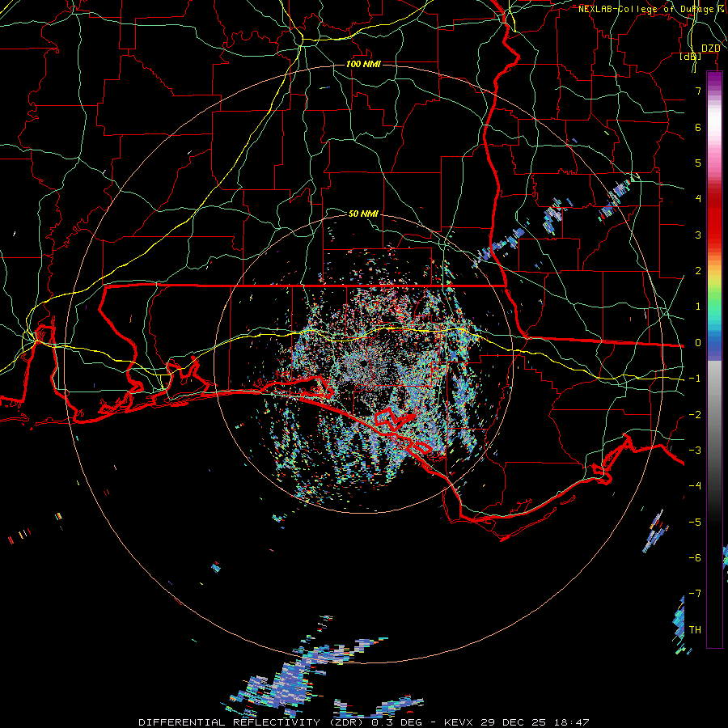The width and height of the screenshot is (728, 728).
Task: Click the 7 value on the color scale
Action: pyautogui.click(x=698, y=91)
